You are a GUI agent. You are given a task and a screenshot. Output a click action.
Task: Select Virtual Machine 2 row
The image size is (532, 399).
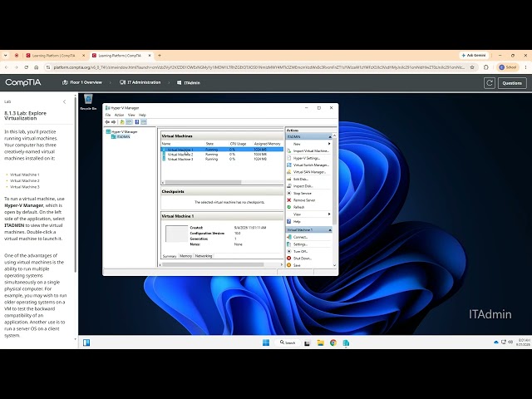pos(222,155)
